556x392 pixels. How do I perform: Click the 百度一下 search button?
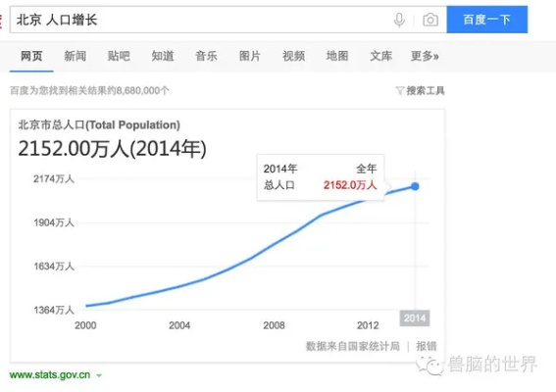(486, 20)
